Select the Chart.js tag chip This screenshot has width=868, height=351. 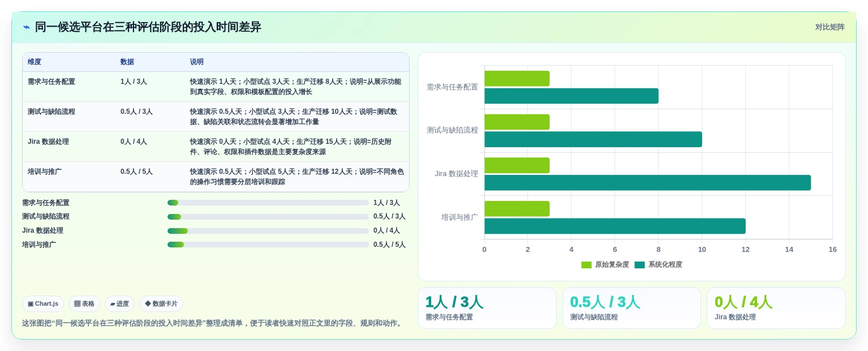[43, 304]
